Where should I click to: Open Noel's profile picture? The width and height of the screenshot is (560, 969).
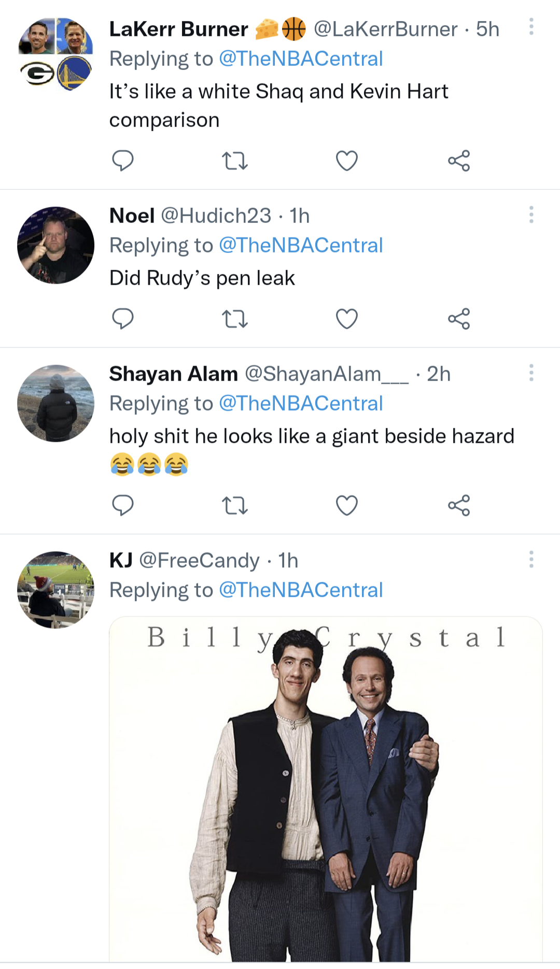pyautogui.click(x=55, y=245)
